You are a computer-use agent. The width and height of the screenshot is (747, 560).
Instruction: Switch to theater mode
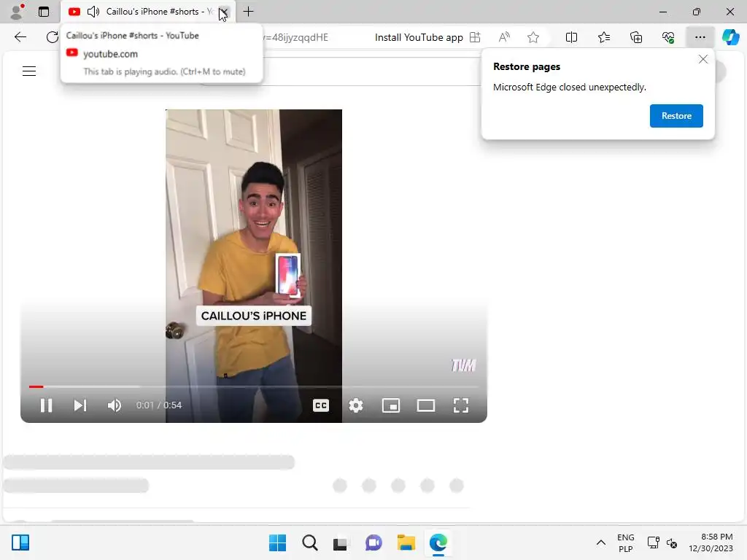click(426, 405)
